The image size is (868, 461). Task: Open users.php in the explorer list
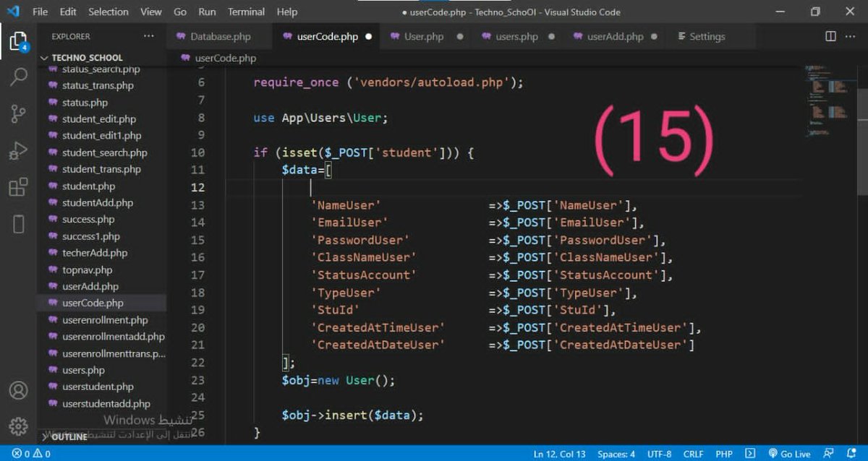click(83, 370)
